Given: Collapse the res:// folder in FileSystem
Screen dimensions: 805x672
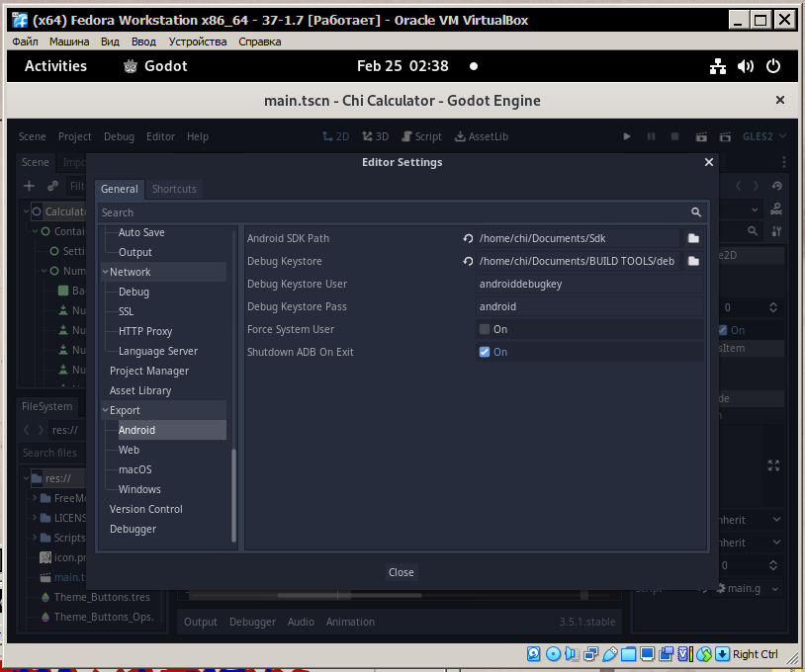Looking at the screenshot, I should tap(26, 478).
